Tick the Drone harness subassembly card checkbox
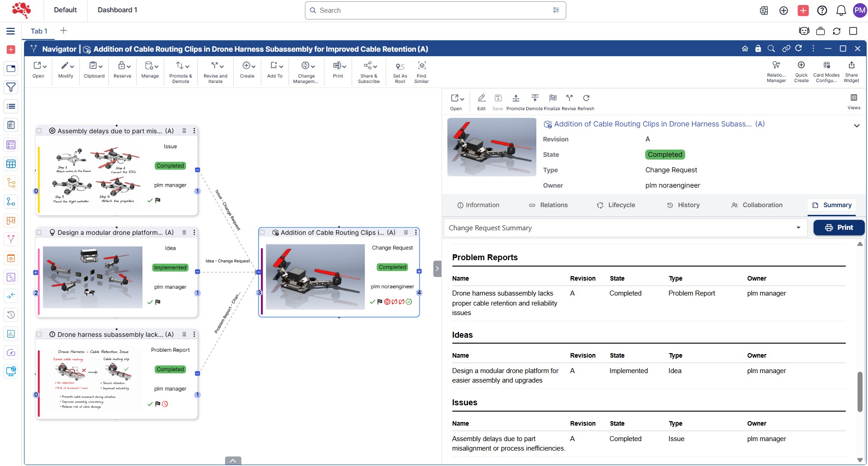 39,335
